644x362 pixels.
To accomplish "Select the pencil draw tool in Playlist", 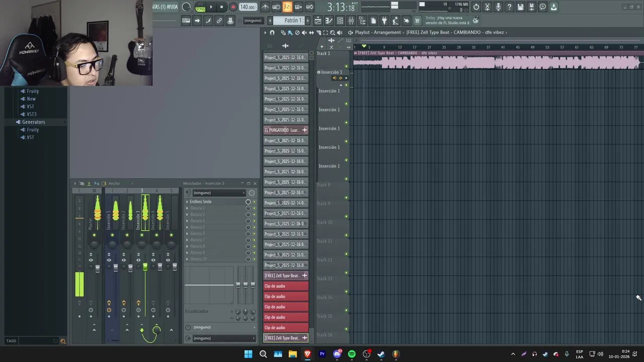I will (283, 33).
